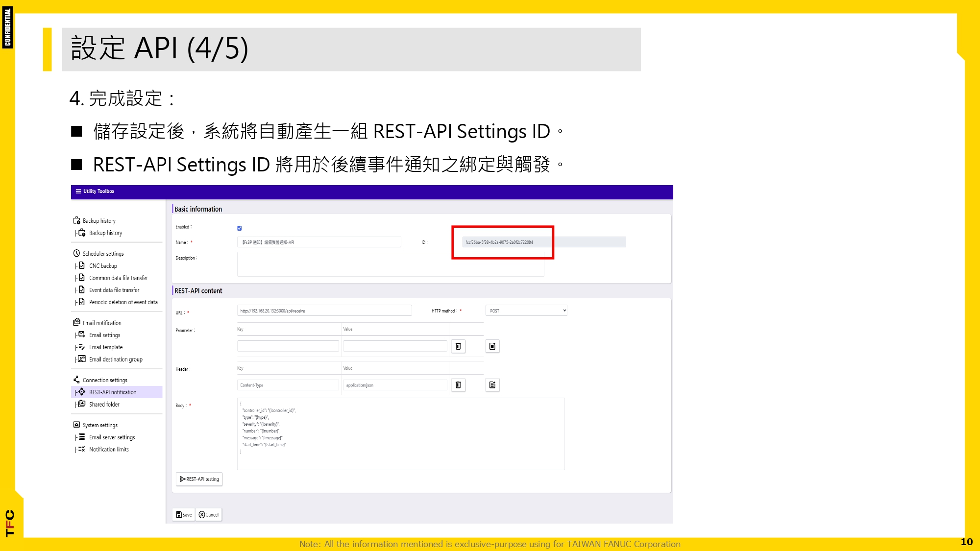Select the REST-API notification icon

click(x=82, y=392)
